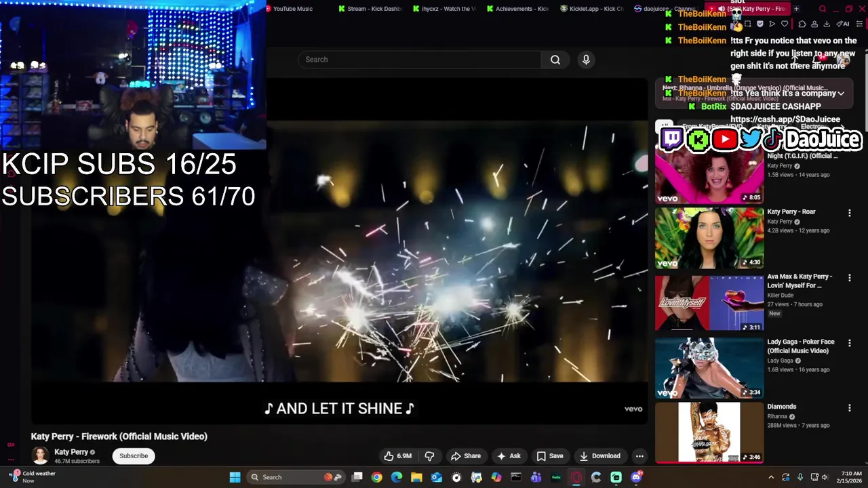The width and height of the screenshot is (868, 488).
Task: Switch to Stream - Kick Dashboard tab
Action: [370, 9]
